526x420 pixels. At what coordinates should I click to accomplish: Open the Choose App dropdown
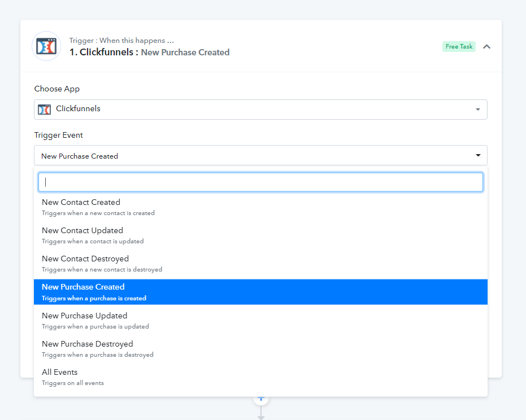pos(260,110)
